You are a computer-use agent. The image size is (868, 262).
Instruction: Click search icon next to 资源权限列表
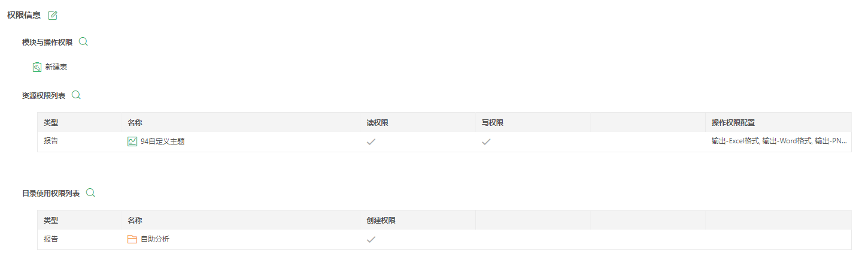click(x=76, y=95)
